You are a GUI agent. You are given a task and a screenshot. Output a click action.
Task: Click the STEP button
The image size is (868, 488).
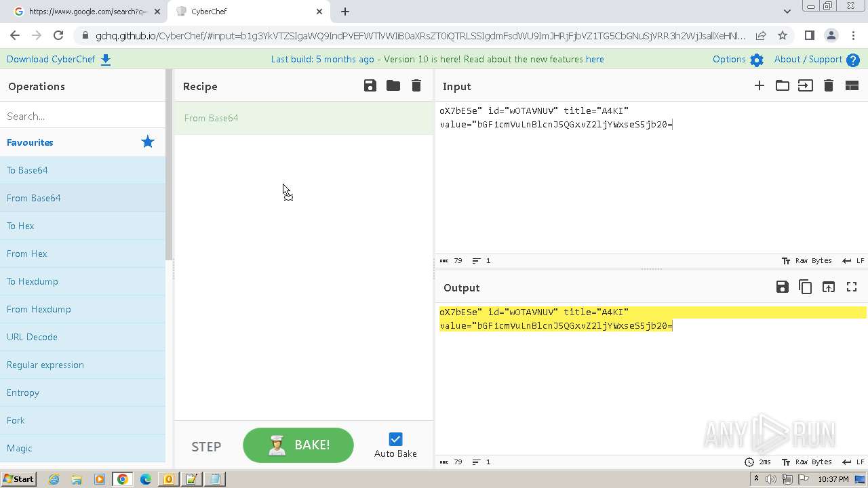[206, 447]
